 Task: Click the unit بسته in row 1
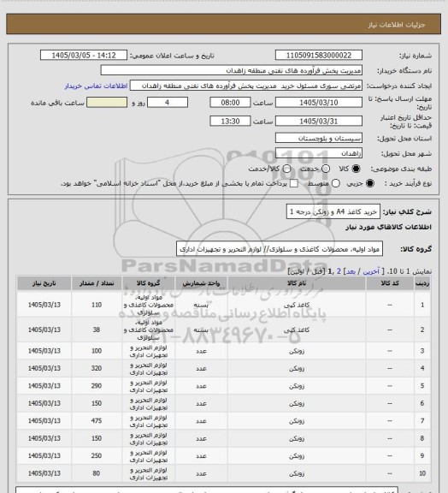(x=201, y=305)
